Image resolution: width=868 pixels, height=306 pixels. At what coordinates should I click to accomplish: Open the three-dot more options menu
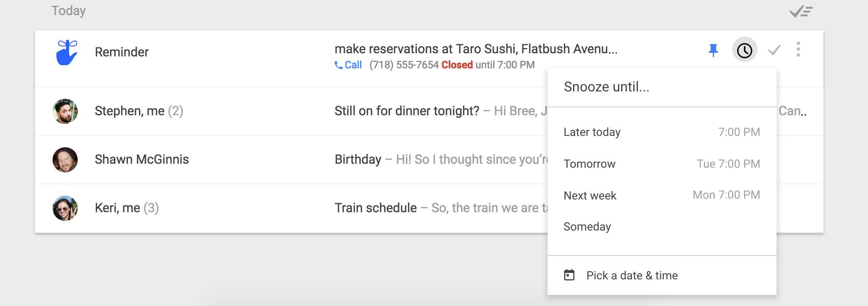798,50
